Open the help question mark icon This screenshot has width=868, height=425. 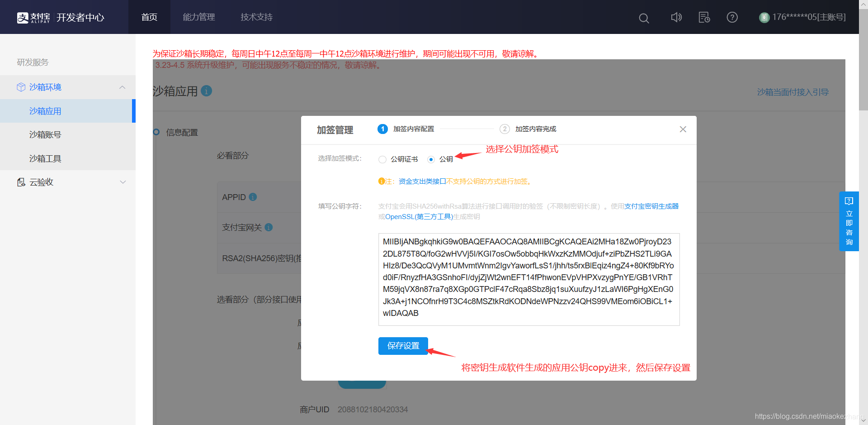[x=732, y=17]
